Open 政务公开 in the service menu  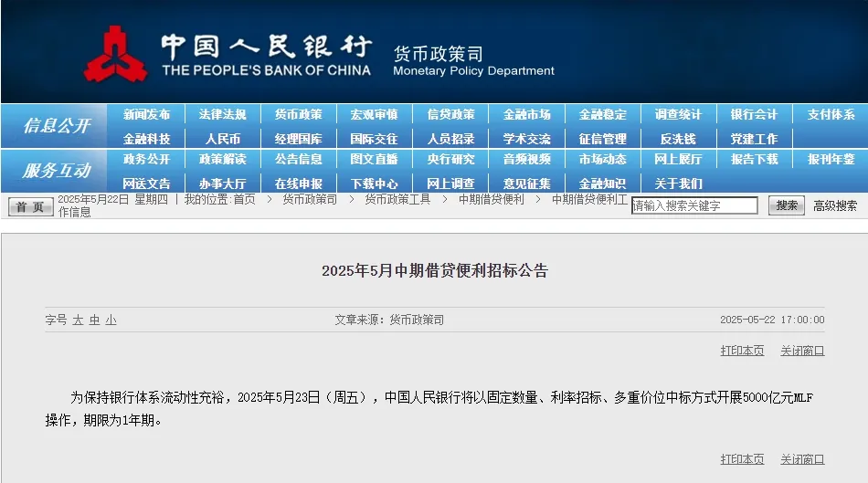point(147,159)
